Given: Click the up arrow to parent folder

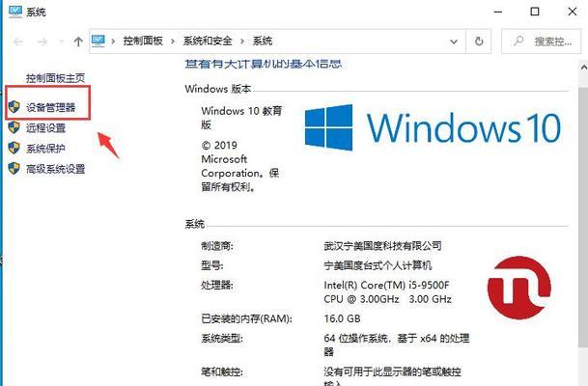Looking at the screenshot, I should click(x=78, y=41).
